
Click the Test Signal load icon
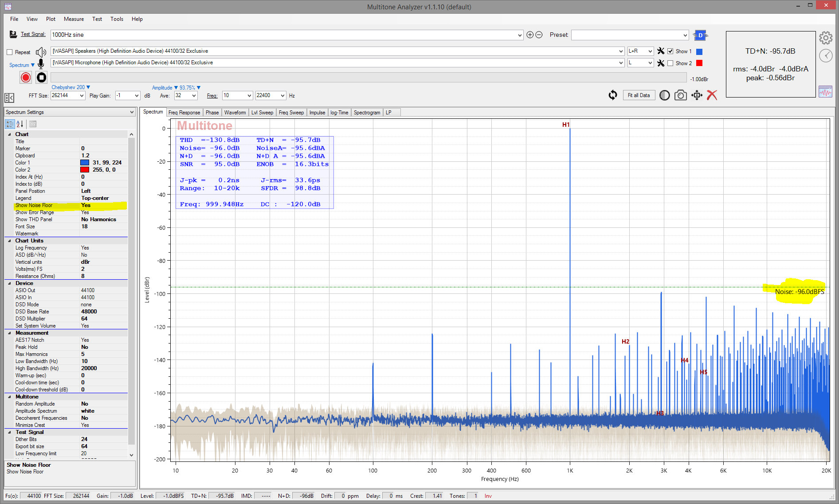tap(13, 35)
